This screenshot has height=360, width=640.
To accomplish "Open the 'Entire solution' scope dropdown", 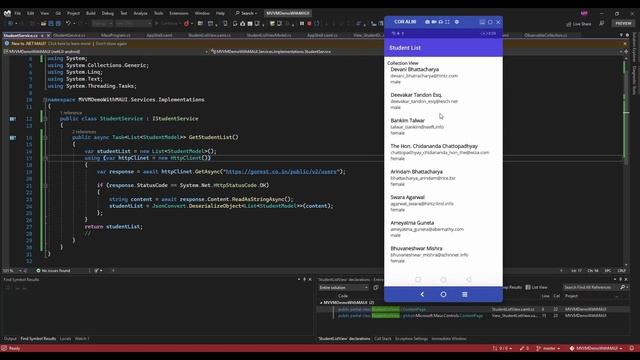I will tap(344, 288).
